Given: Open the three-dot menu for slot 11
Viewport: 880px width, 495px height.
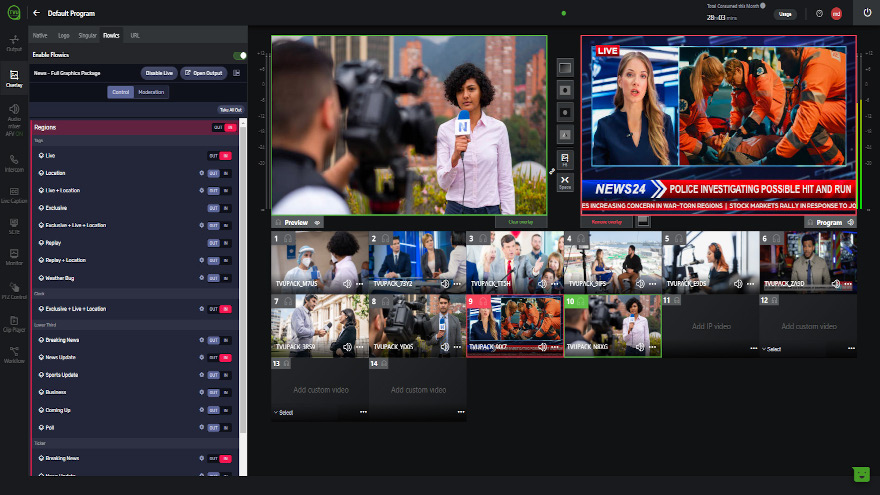Looking at the screenshot, I should click(755, 349).
